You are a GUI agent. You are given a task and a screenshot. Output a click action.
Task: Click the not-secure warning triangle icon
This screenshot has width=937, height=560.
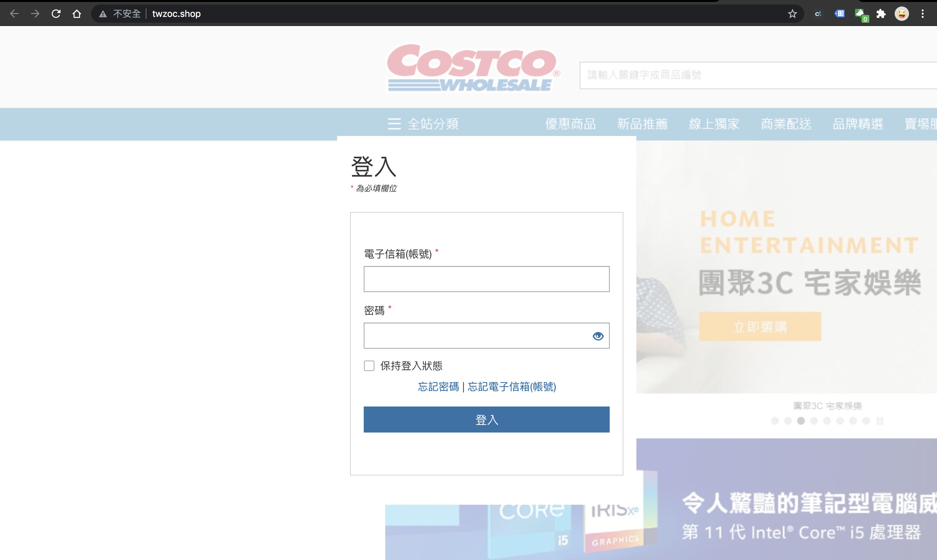click(103, 14)
